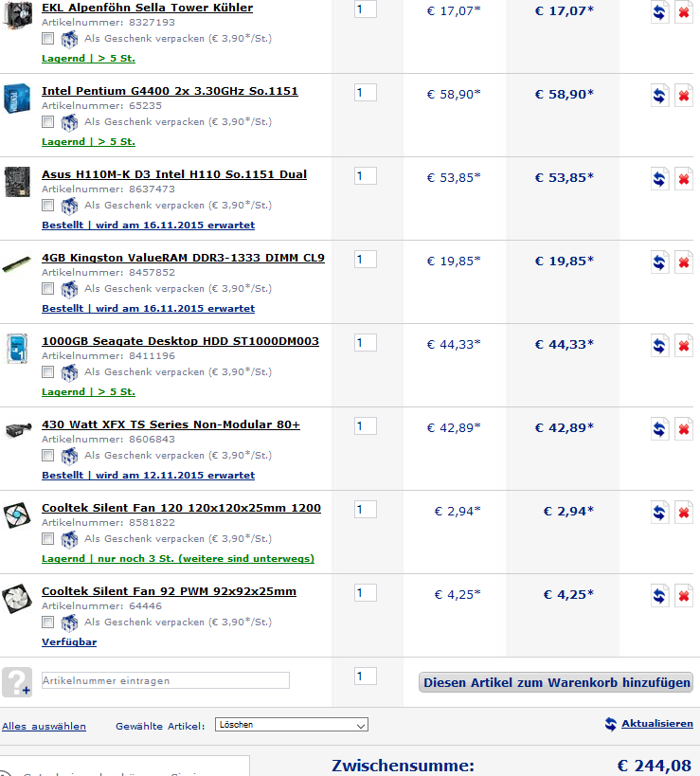The width and height of the screenshot is (700, 776).
Task: Remove Cooltek Silent Fan 120 from cart
Action: [x=684, y=513]
